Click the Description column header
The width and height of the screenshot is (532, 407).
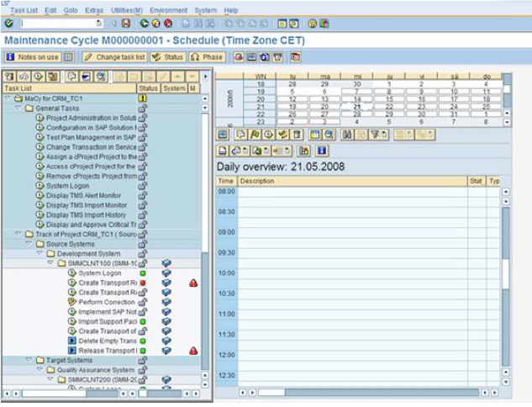pos(352,181)
